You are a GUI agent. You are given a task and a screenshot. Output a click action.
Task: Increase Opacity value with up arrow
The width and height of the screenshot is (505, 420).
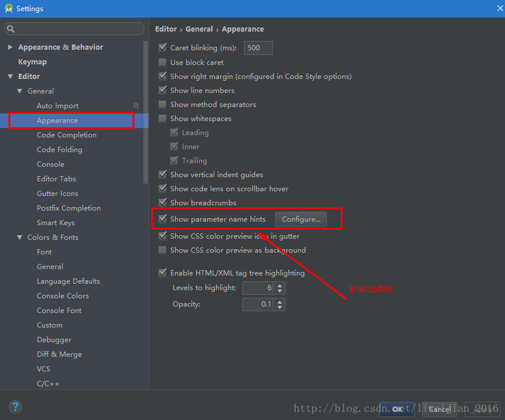pyautogui.click(x=280, y=302)
